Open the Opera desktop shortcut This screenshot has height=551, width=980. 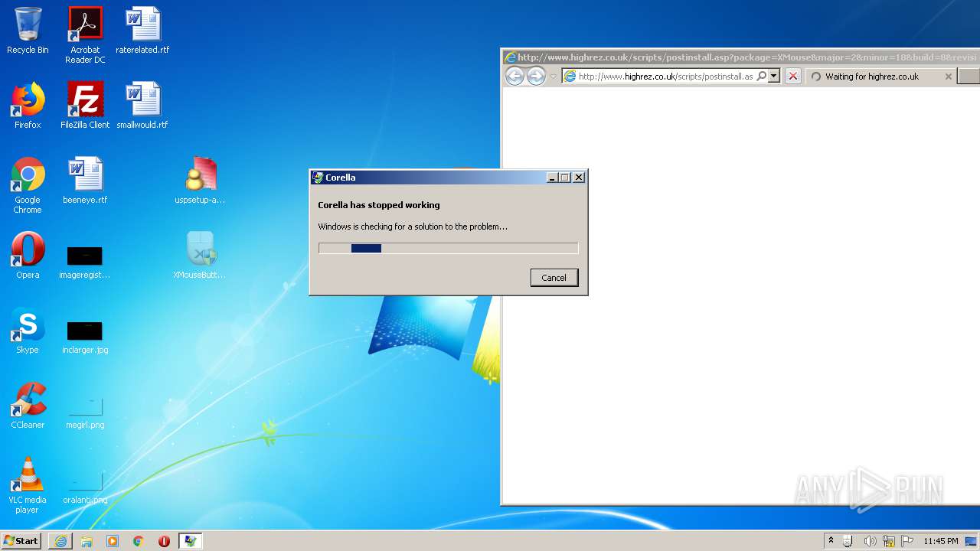pos(28,256)
